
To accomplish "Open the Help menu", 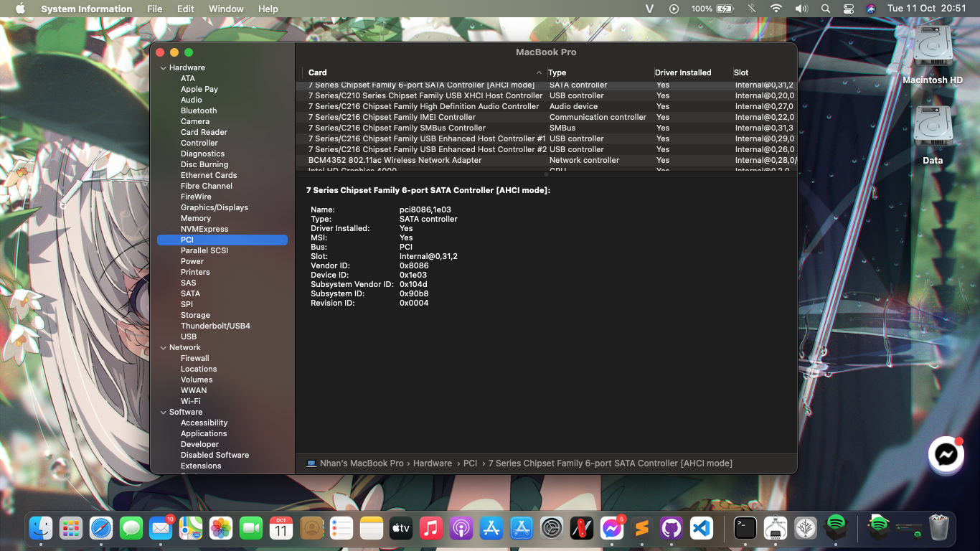I will (x=268, y=9).
